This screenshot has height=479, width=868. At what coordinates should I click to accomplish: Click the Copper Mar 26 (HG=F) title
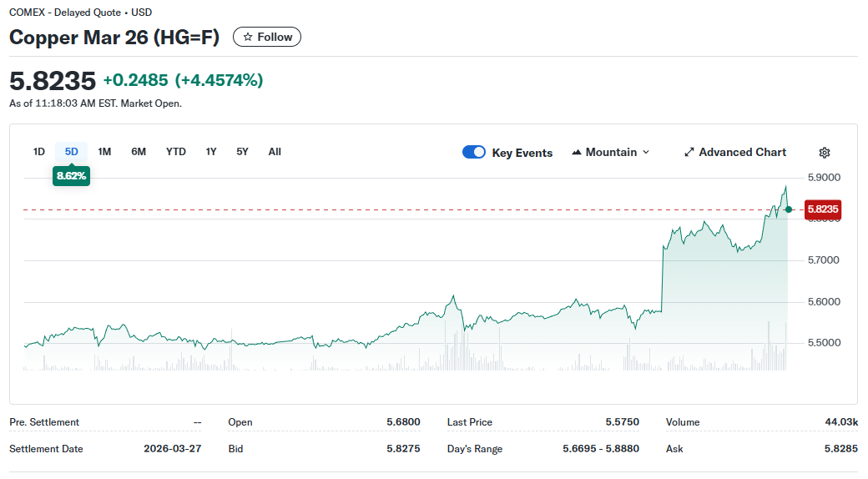tap(114, 37)
